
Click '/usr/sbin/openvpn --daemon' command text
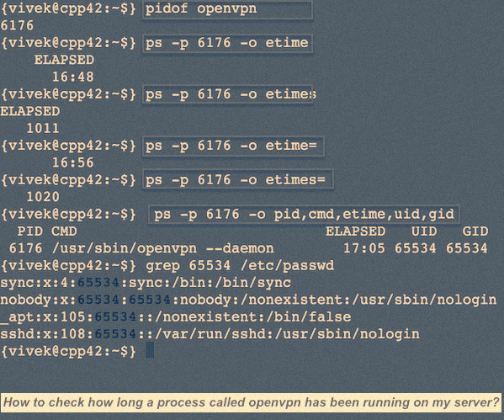[163, 248]
